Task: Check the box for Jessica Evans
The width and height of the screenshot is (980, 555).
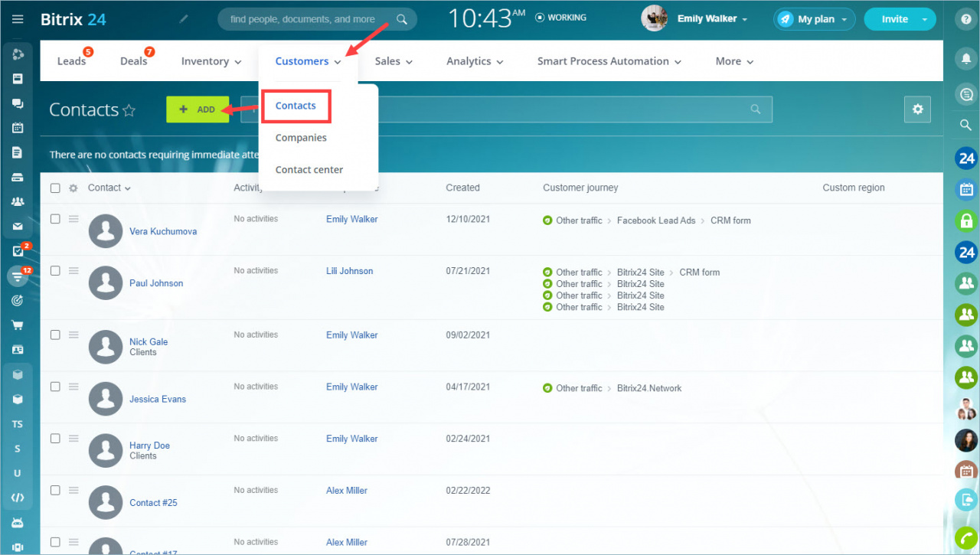Action: coord(55,387)
